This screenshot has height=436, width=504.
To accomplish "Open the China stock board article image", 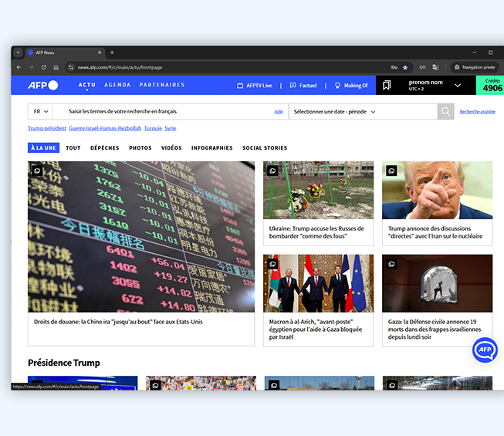I will point(141,236).
